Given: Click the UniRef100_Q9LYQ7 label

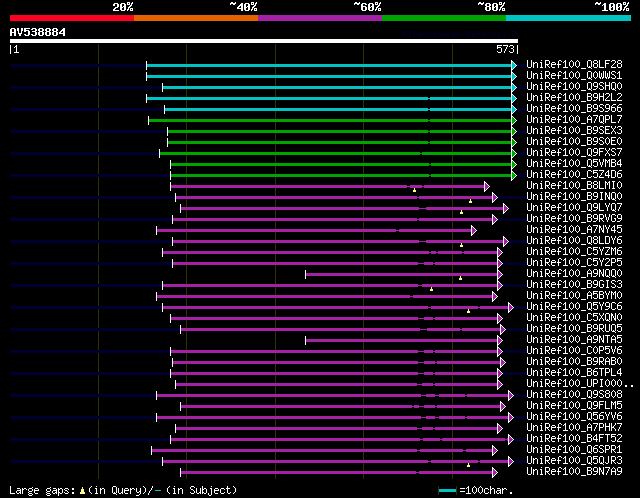Looking at the screenshot, I should pyautogui.click(x=574, y=208).
